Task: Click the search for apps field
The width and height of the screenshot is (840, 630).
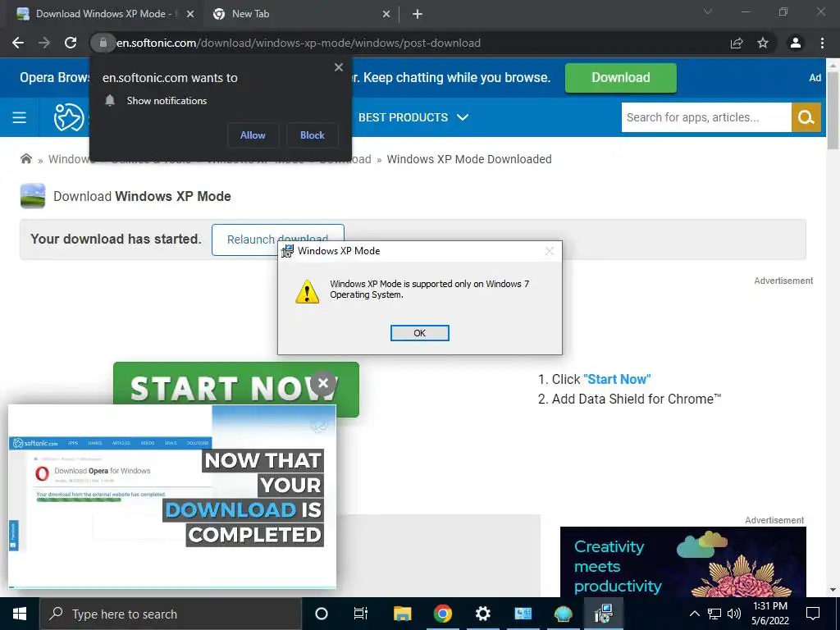Action: pos(706,117)
